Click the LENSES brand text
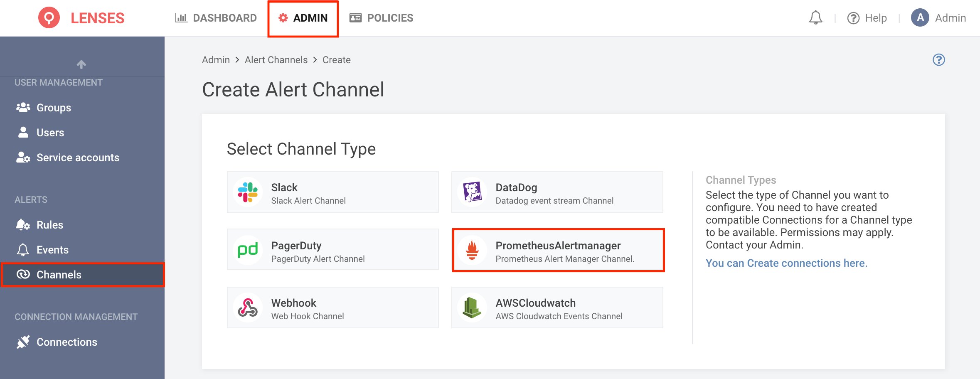 point(97,18)
